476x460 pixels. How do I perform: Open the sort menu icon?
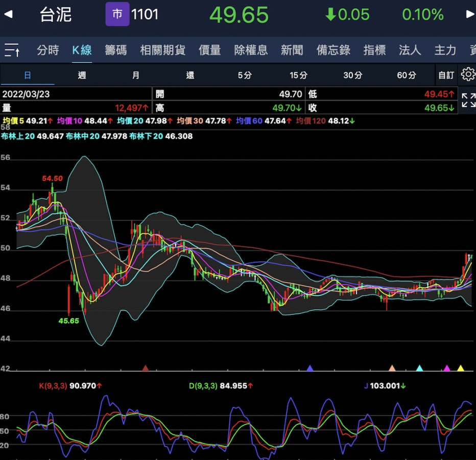[12, 50]
